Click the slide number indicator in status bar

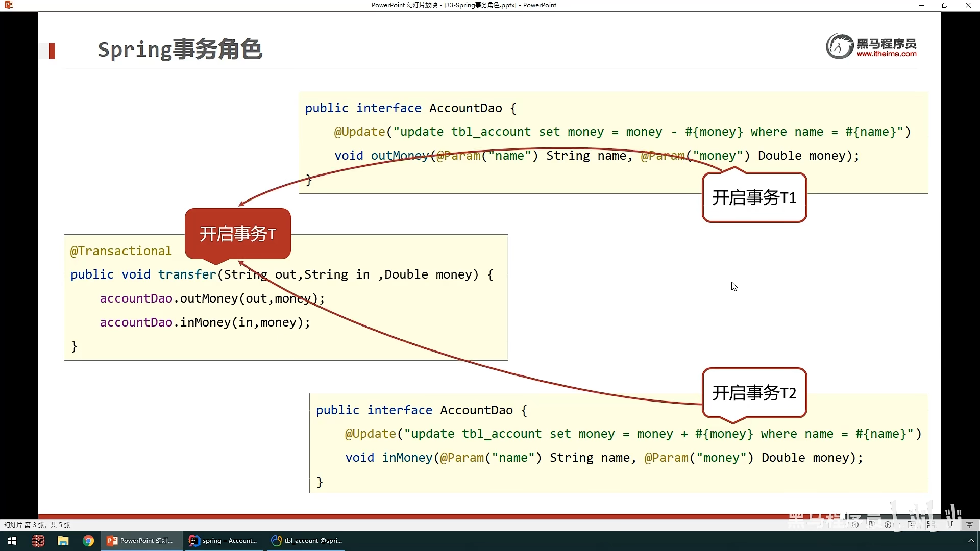[x=37, y=524]
